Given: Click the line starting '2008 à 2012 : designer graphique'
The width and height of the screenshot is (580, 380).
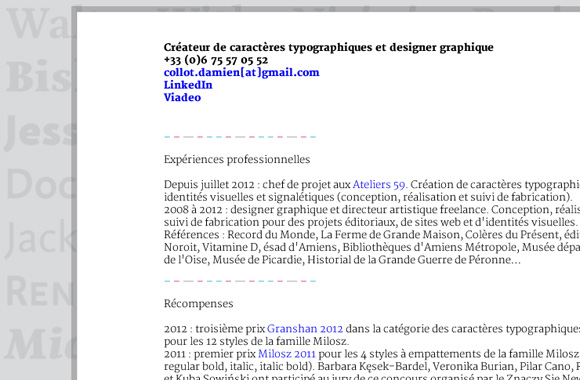Looking at the screenshot, I should click(372, 209).
